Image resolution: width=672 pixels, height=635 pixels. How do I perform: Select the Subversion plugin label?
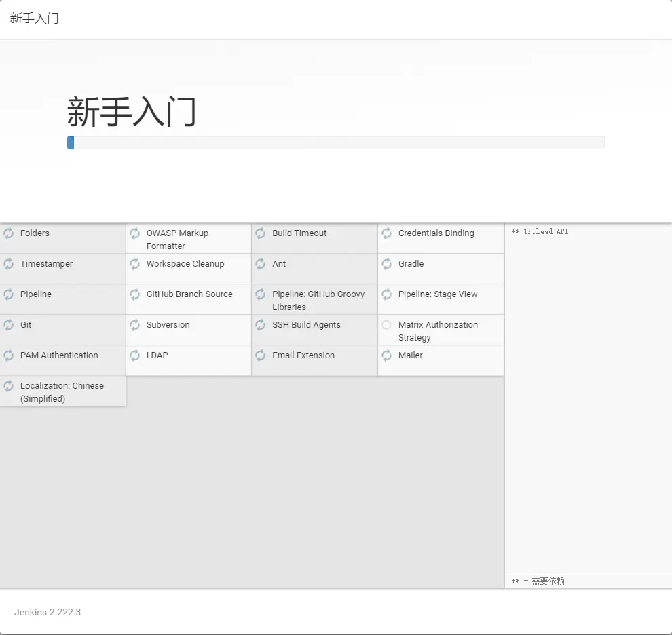point(168,325)
